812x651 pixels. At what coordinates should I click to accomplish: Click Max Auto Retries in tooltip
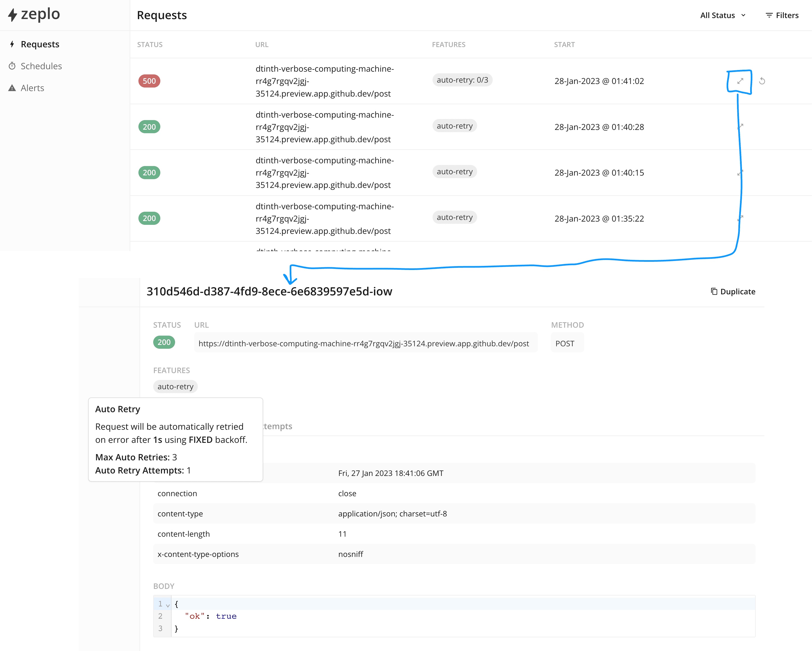pyautogui.click(x=136, y=457)
